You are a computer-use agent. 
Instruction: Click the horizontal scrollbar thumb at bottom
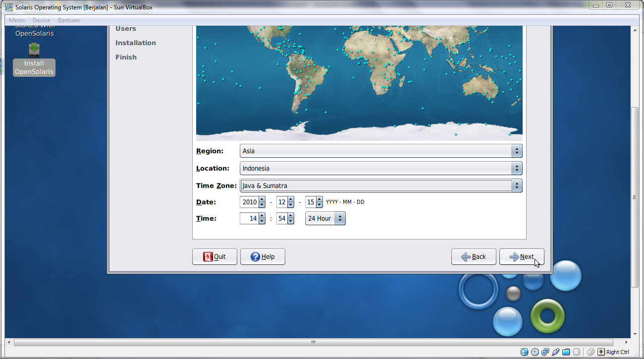(x=313, y=342)
